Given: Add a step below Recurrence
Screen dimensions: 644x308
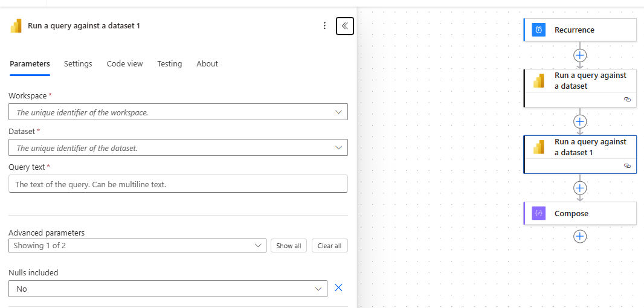Looking at the screenshot, I should tap(579, 55).
